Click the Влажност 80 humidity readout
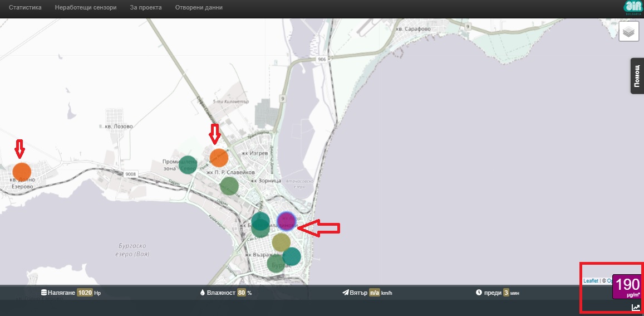Image resolution: width=644 pixels, height=316 pixels. (226, 293)
